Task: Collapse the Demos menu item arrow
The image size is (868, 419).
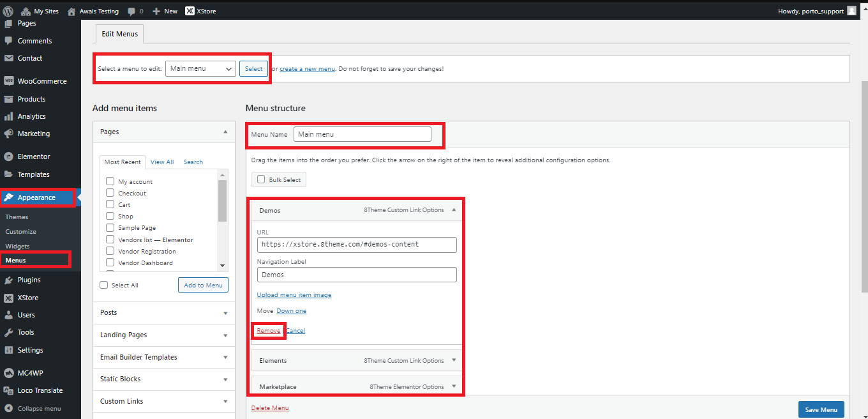Action: tap(454, 209)
